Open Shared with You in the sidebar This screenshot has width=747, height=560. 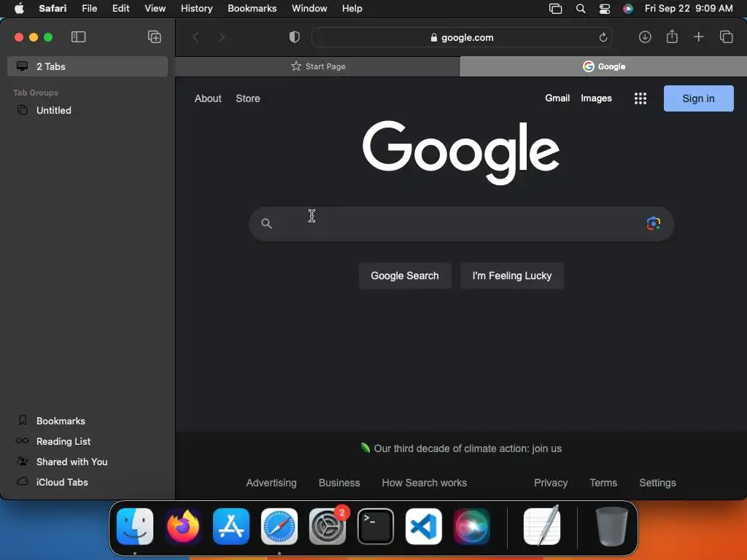point(71,462)
